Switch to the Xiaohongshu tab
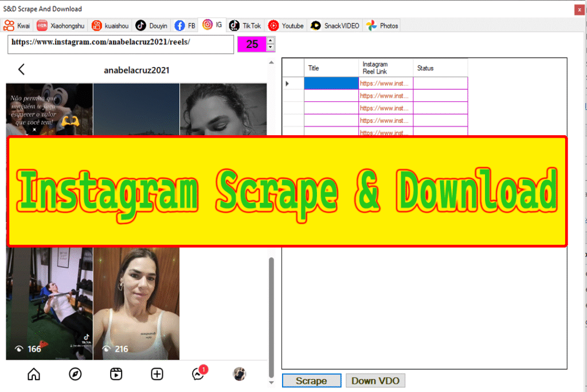This screenshot has height=392, width=587. pyautogui.click(x=61, y=25)
